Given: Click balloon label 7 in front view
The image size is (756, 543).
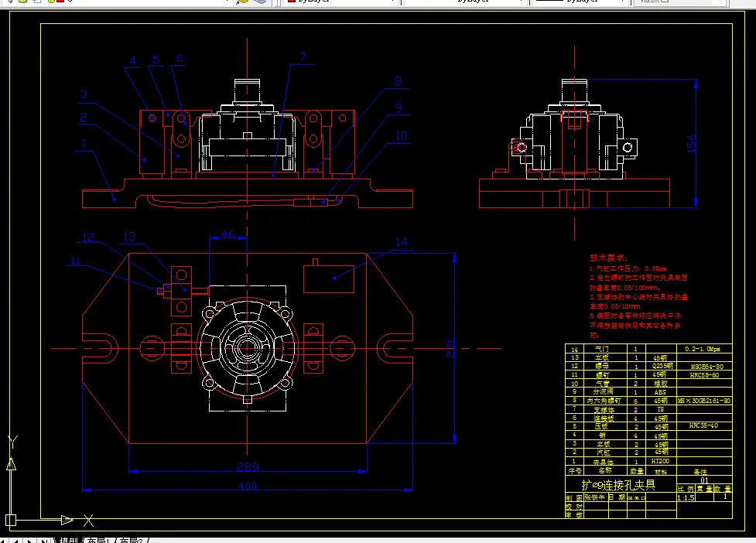Looking at the screenshot, I should click(303, 57).
